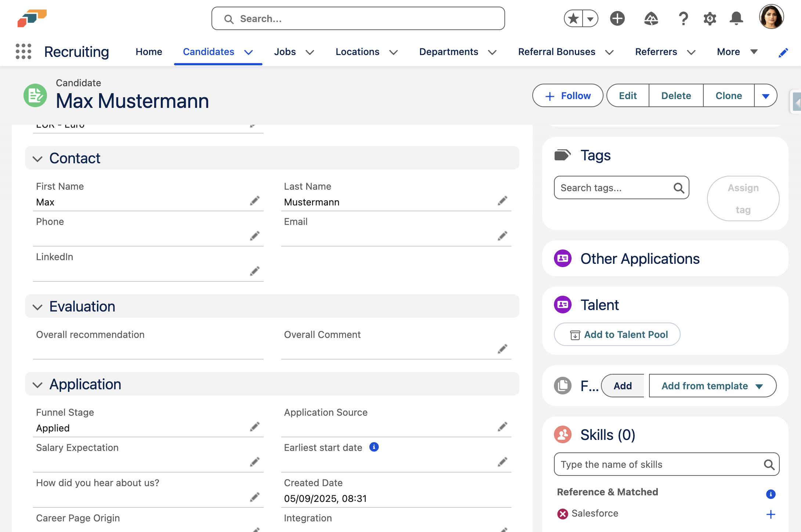The image size is (801, 532).
Task: Click the Follow button
Action: point(568,96)
